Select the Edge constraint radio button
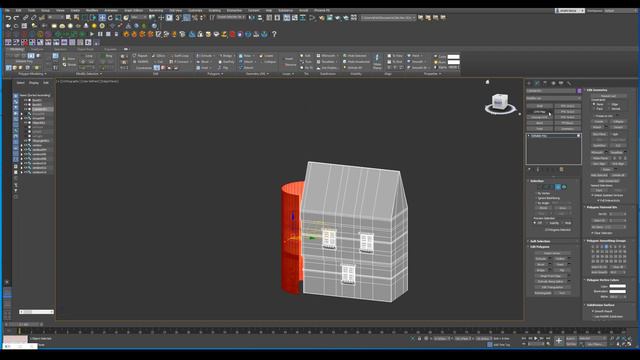The width and height of the screenshot is (640, 360). point(609,104)
